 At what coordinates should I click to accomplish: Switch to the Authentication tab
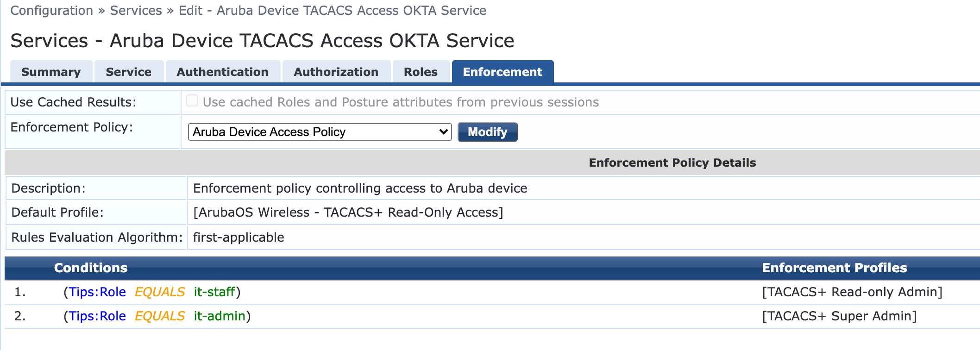pyautogui.click(x=222, y=71)
